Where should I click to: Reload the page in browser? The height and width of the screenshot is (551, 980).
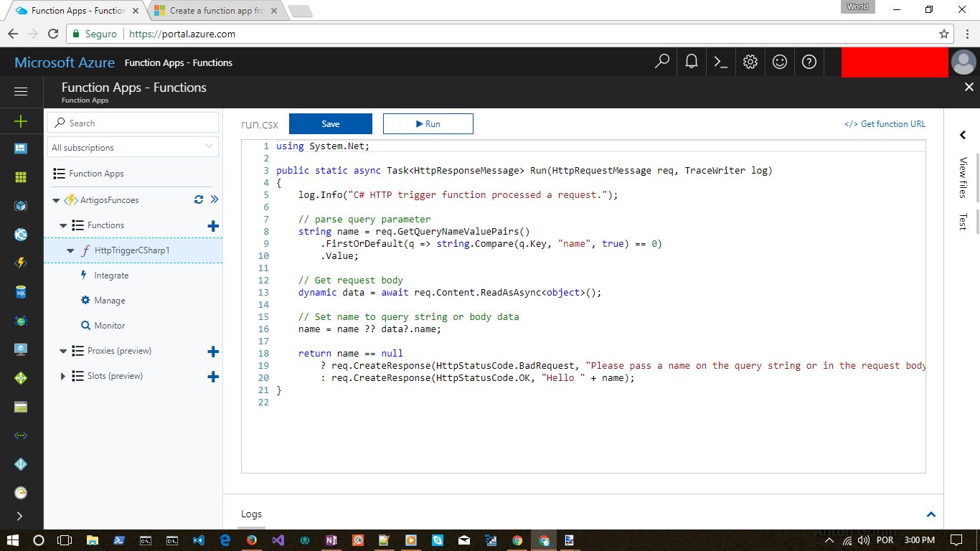pyautogui.click(x=52, y=34)
